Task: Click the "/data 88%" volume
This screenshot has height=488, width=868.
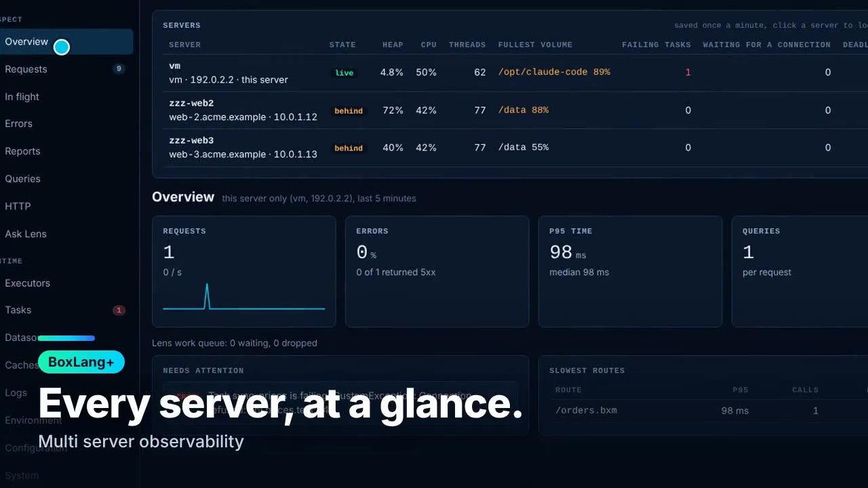Action: point(524,110)
